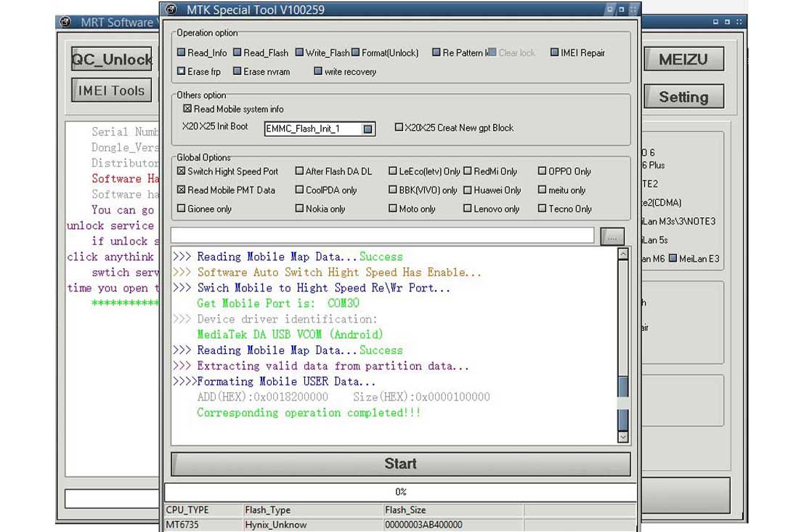Select 'Corresponding operation completed!!!' log line
The width and height of the screenshot is (812, 532).
[x=309, y=412]
